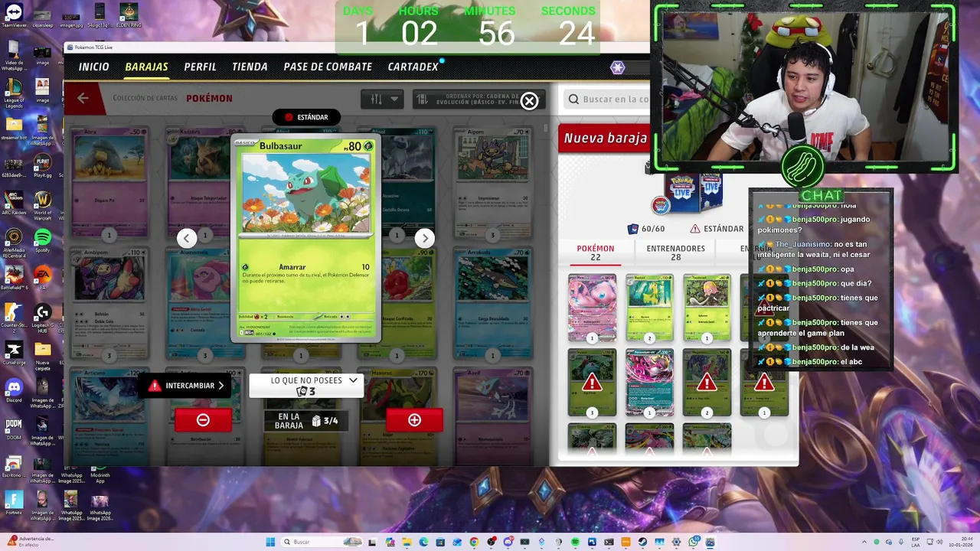This screenshot has width=980, height=551.
Task: Expand the LO QUE NO POSEES dropdown
Action: tap(306, 386)
